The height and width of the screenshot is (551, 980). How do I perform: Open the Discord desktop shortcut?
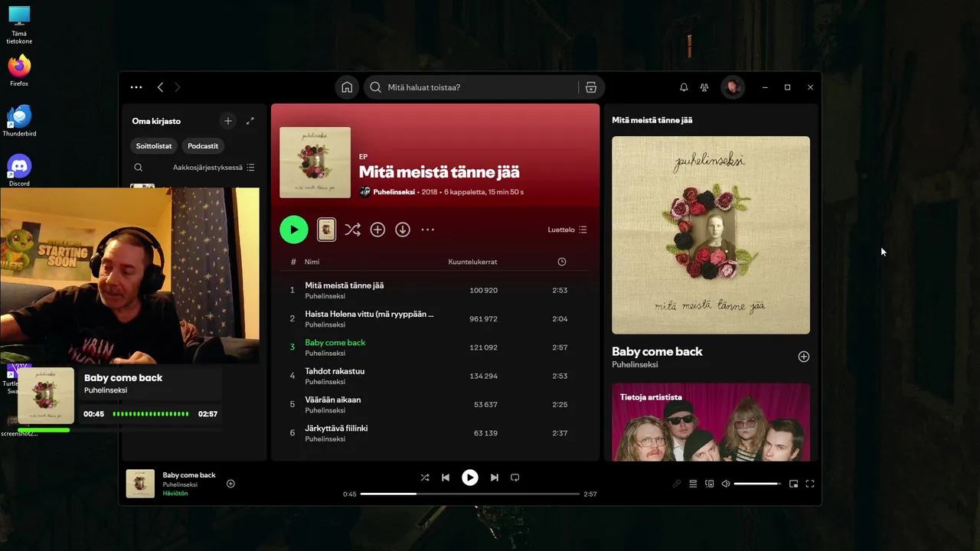tap(19, 171)
